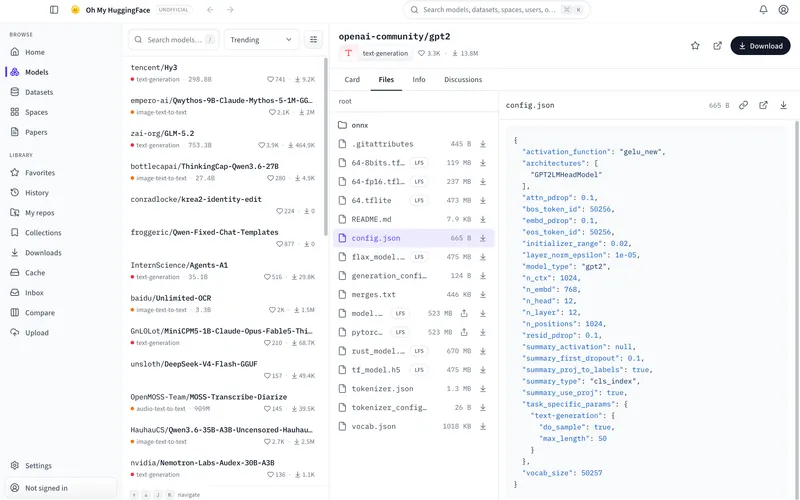Click the upload icon on the pytorc... row

[x=464, y=332]
